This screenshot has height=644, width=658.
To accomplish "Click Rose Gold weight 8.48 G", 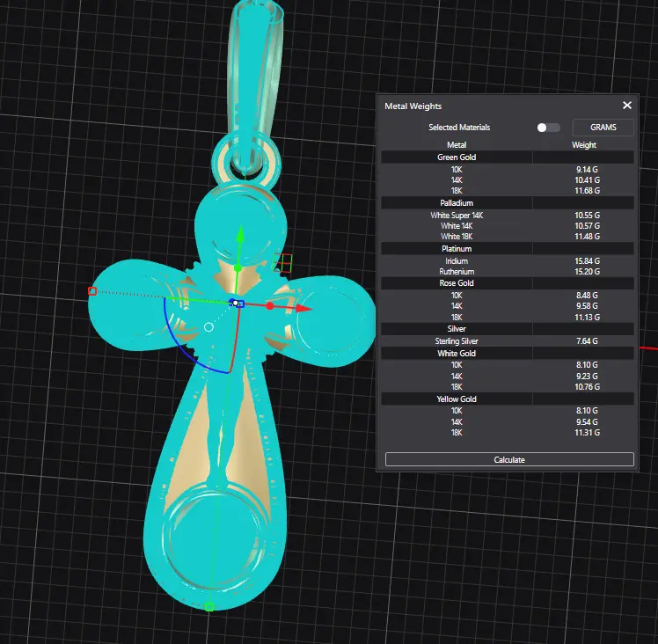I will tap(587, 295).
